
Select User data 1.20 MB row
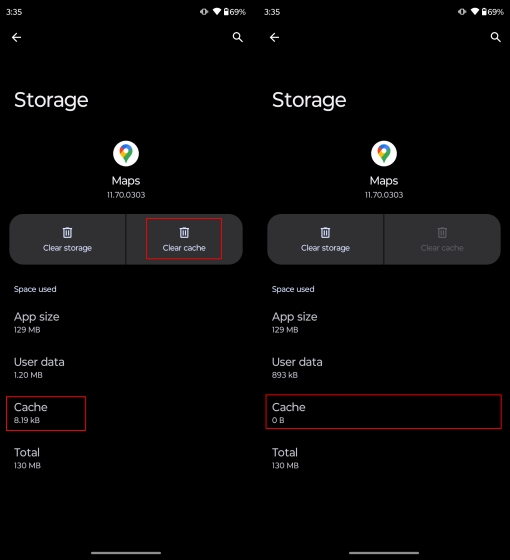(x=126, y=368)
